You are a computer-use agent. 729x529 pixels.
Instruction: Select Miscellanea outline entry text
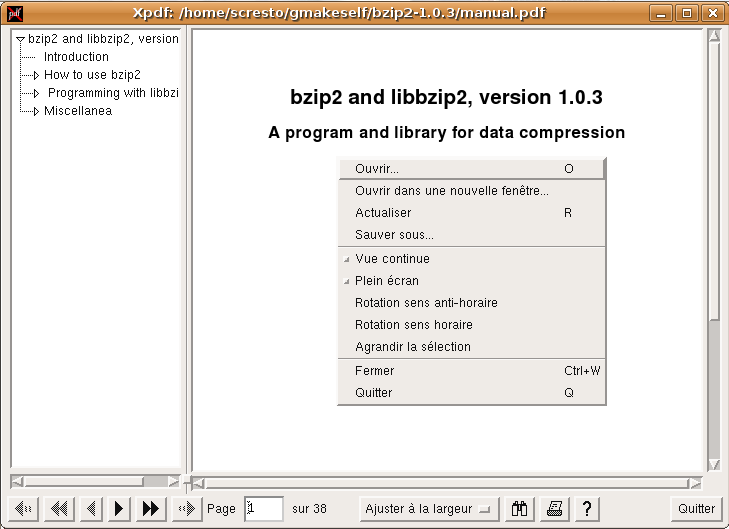[78, 111]
